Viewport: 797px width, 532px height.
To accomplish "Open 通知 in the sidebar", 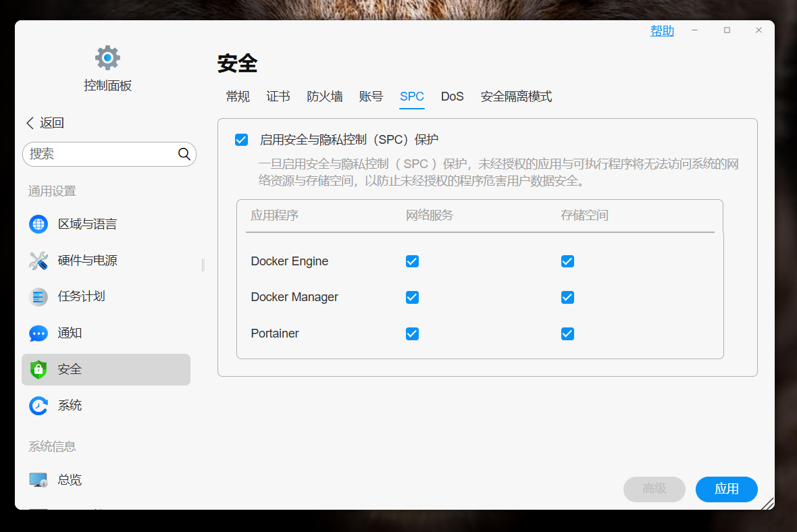I will coord(70,334).
